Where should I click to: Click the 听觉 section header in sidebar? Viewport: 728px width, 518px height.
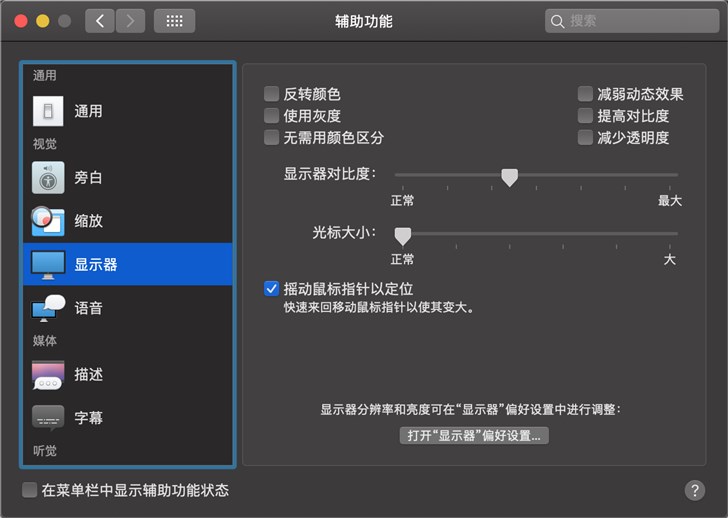point(45,451)
